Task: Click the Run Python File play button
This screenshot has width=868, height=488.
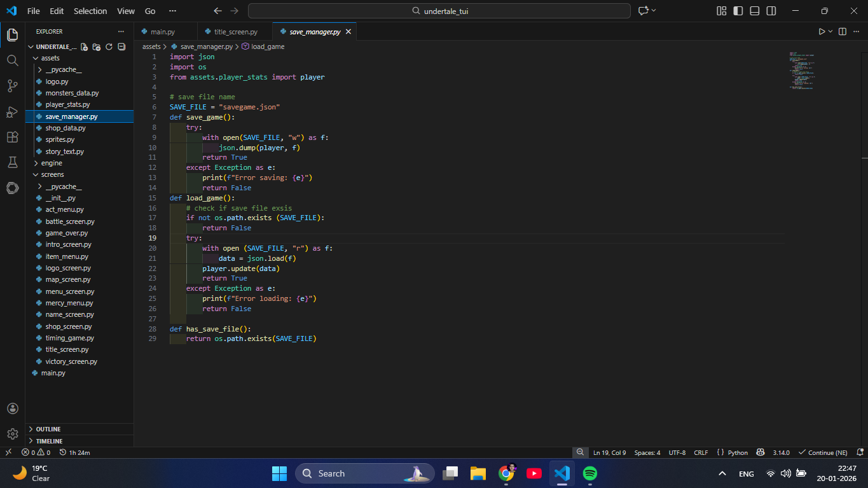Action: 822,31
